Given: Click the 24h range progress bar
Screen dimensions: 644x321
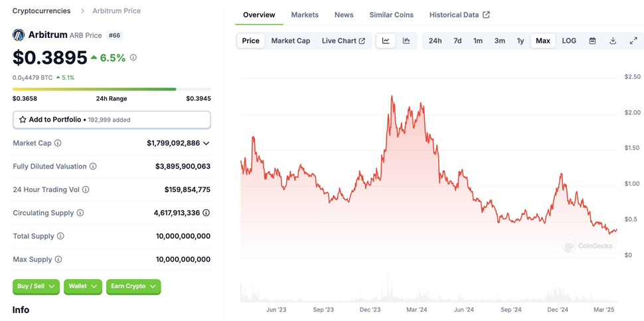Looking at the screenshot, I should (x=112, y=89).
